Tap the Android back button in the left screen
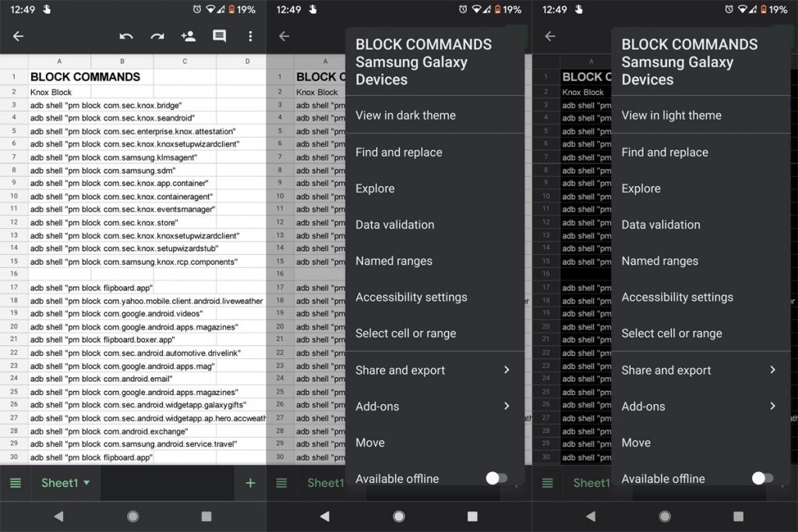 pos(58,516)
